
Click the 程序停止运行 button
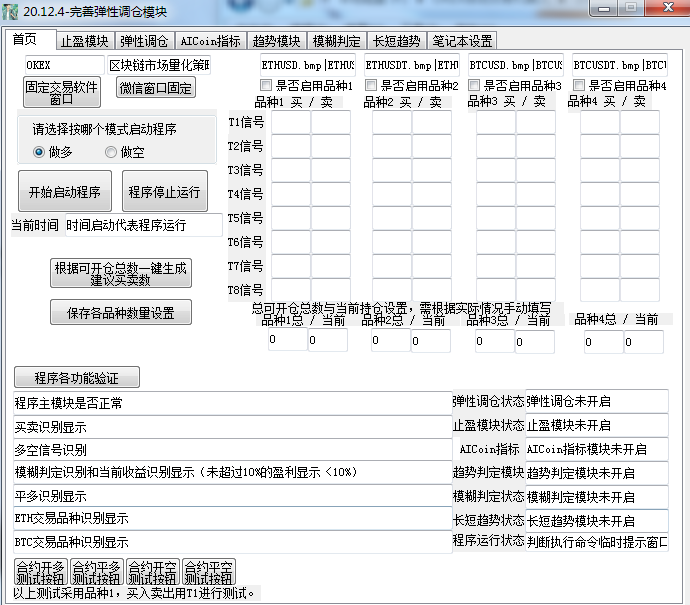point(164,192)
